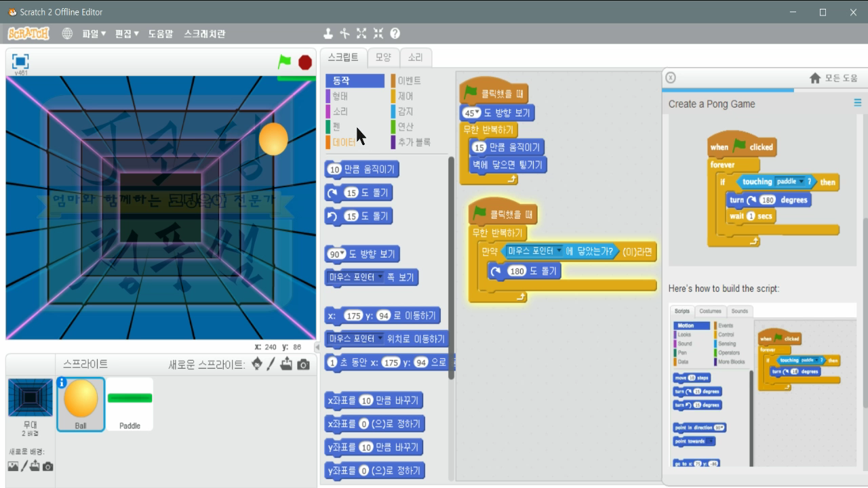The image size is (868, 488).
Task: Select the grow sprite tool
Action: click(x=361, y=33)
